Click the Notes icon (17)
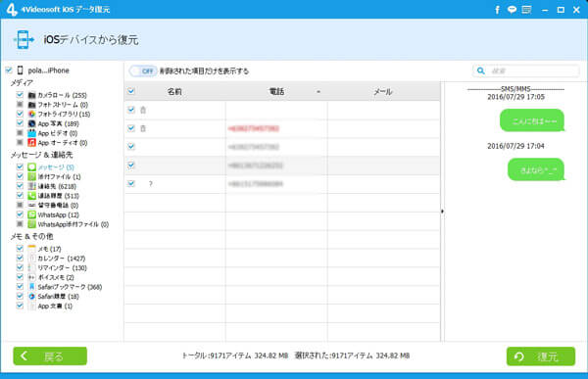Screen dimensions: 588x379 click(32, 249)
